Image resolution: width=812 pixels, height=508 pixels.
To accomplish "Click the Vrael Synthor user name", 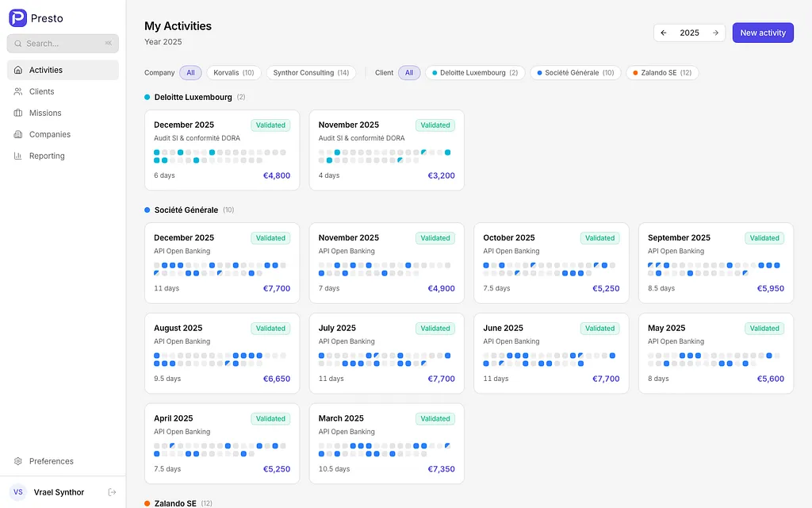I will pos(59,492).
